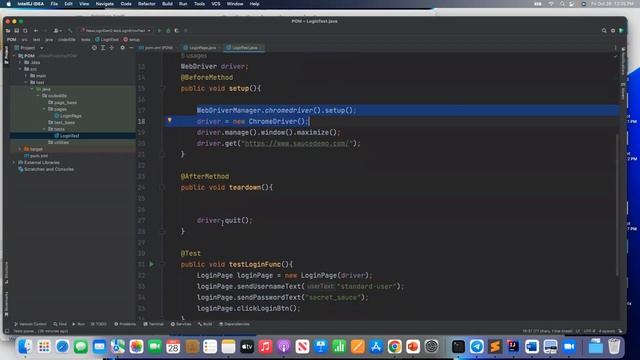Image resolution: width=640 pixels, height=360 pixels.
Task: Expand the target folder node
Action: (x=20, y=149)
